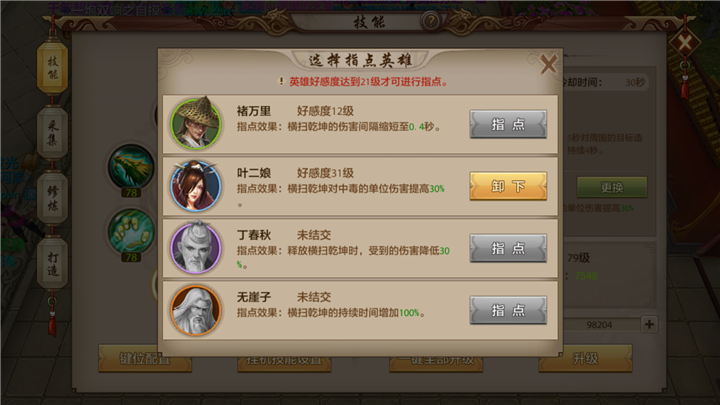Open the help question mark icon
Viewport: 720px width, 405px height.
tap(431, 21)
